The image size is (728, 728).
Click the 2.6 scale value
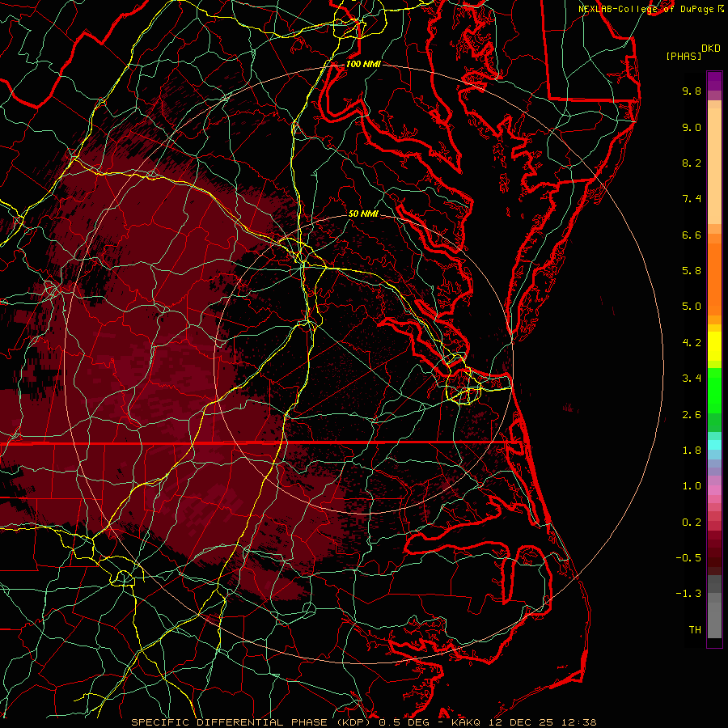click(692, 415)
